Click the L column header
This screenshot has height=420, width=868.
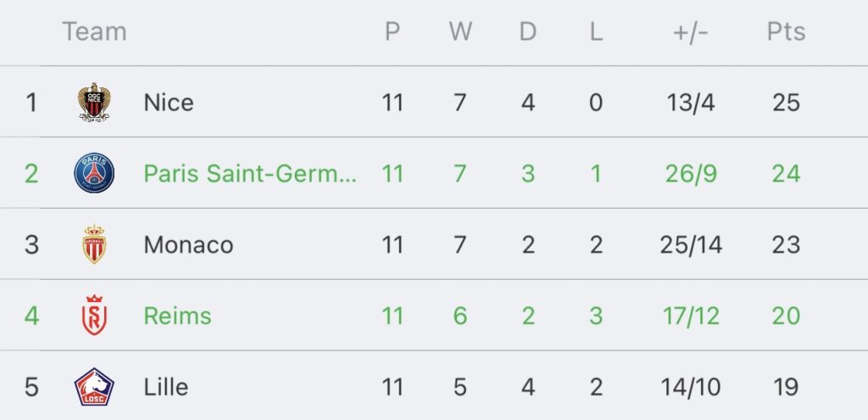click(596, 31)
